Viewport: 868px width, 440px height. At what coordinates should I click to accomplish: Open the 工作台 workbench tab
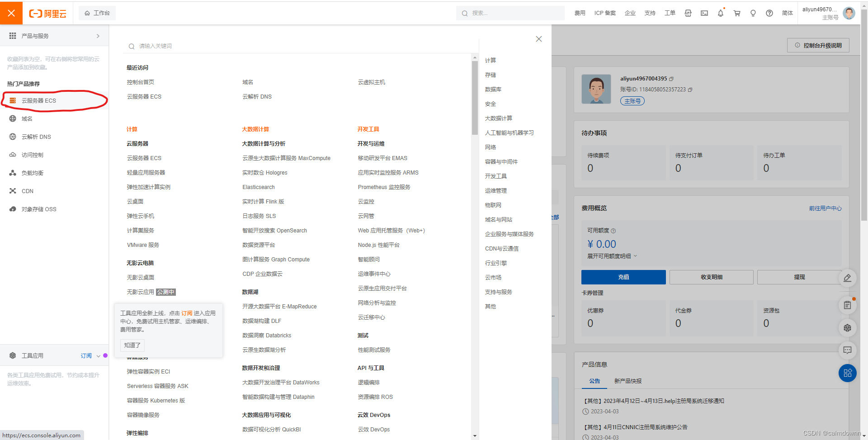pos(97,13)
